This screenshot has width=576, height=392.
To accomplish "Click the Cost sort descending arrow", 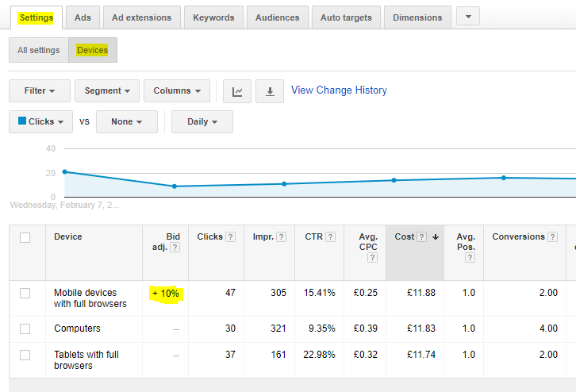I will [436, 237].
